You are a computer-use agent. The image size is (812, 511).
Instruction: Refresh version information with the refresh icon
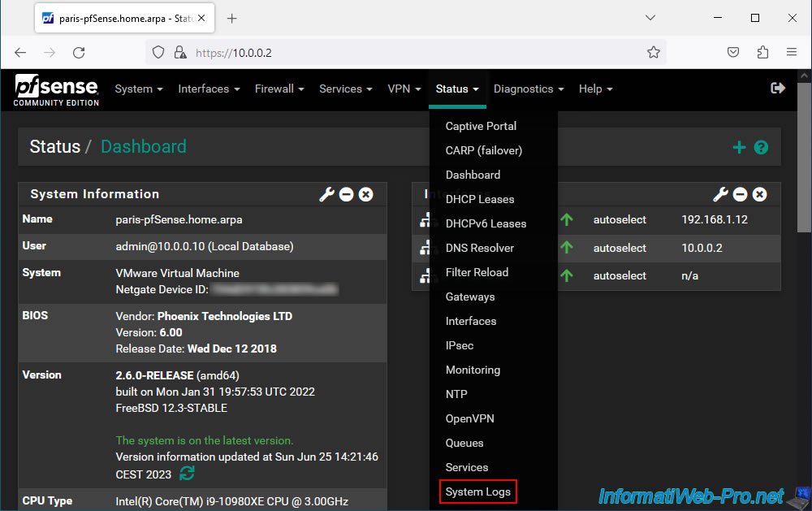tap(187, 473)
